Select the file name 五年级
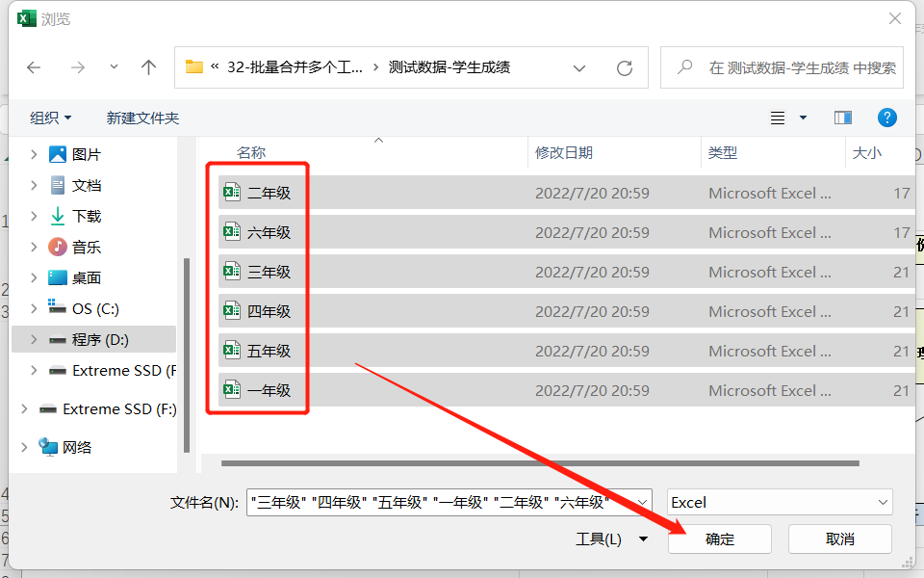The width and height of the screenshot is (924, 578). click(x=269, y=351)
